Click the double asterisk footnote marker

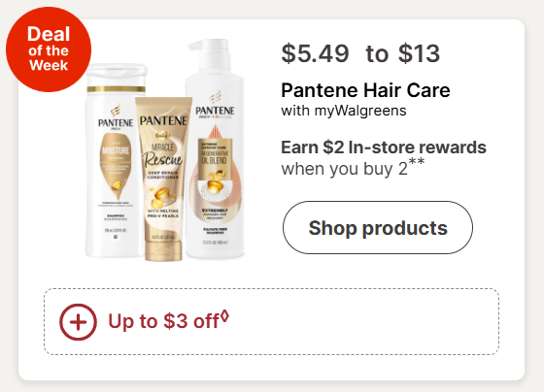pyautogui.click(x=417, y=162)
